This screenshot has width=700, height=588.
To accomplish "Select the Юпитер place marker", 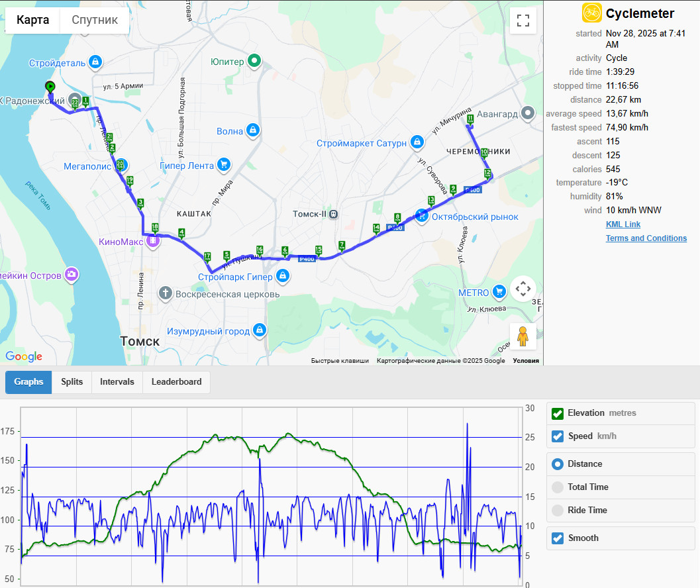I will [x=254, y=60].
